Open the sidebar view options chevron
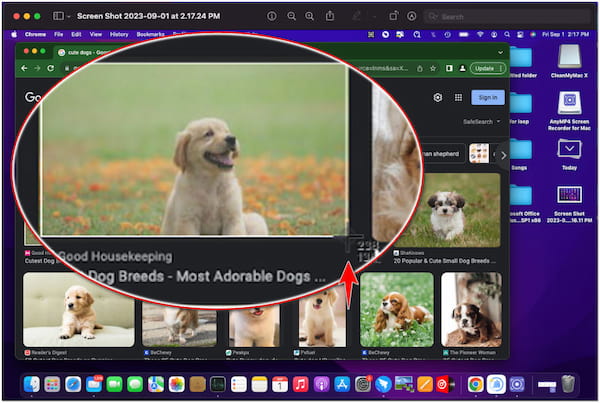Screen dimensions: 600x403 [x=68, y=16]
